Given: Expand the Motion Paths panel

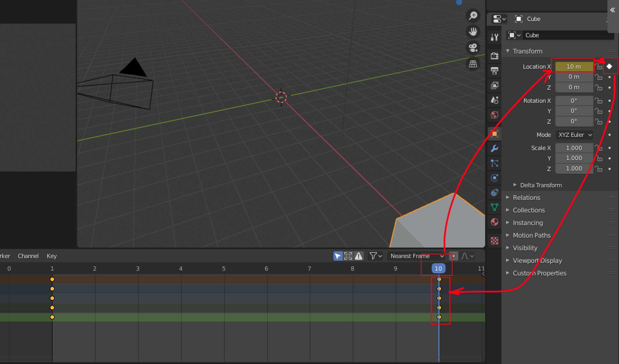Looking at the screenshot, I should [x=508, y=235].
